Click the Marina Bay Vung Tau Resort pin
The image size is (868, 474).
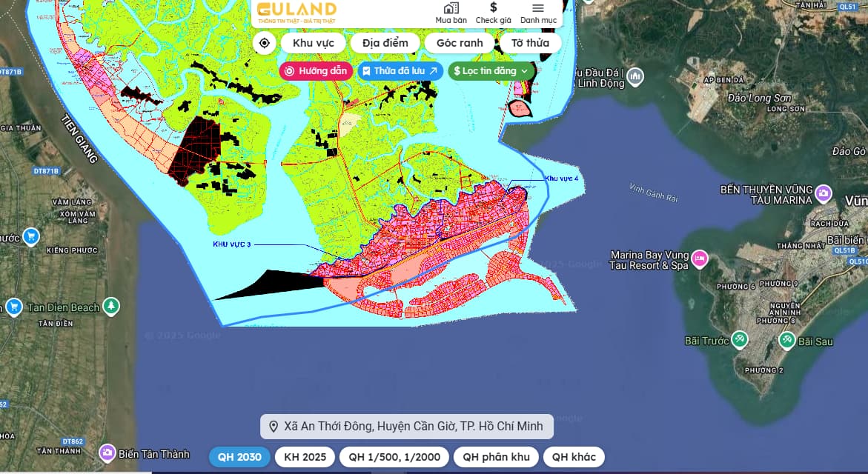pos(700,258)
